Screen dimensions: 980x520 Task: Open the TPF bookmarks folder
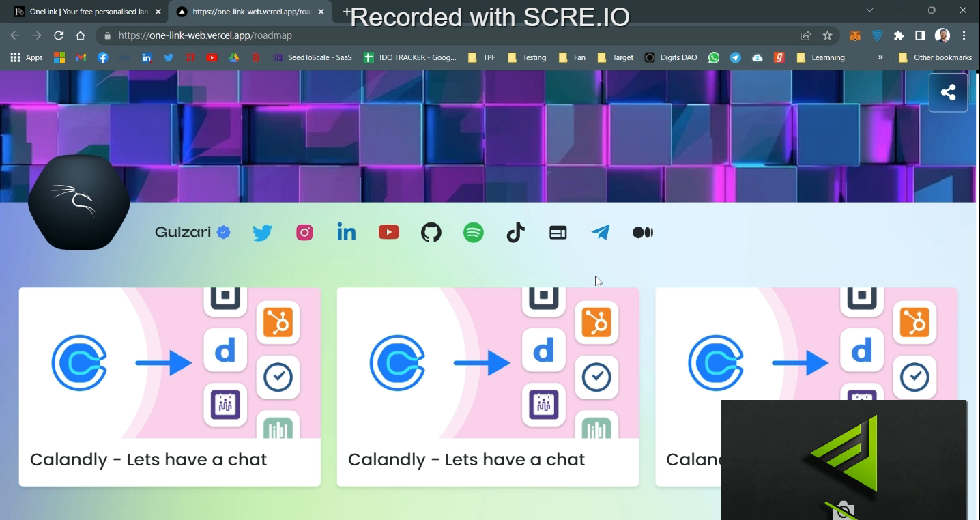482,57
